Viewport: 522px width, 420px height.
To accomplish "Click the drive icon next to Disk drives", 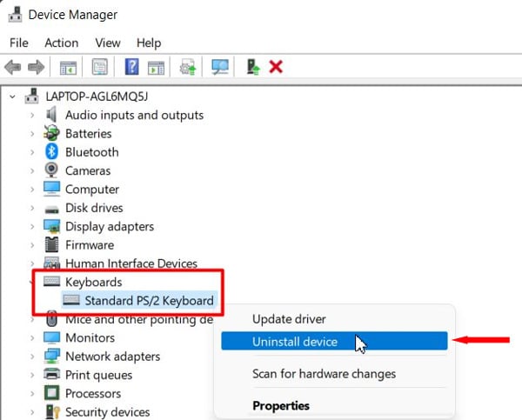I will [51, 210].
